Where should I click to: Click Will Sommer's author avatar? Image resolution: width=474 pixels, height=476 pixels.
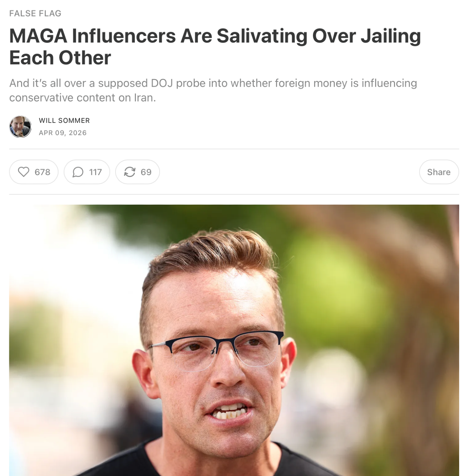pos(20,127)
